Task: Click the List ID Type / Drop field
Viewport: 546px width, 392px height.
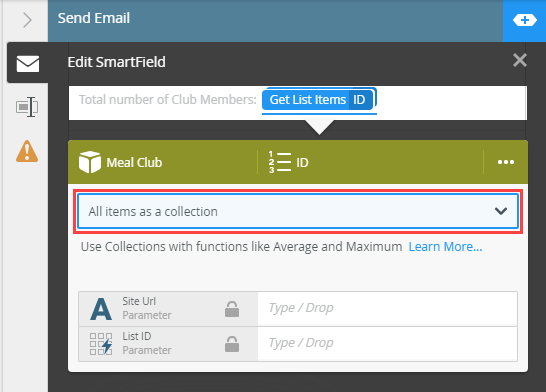Action: coord(388,344)
